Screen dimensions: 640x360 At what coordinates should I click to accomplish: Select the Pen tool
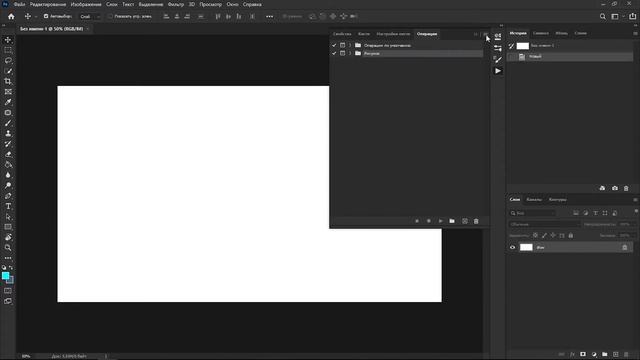8,196
